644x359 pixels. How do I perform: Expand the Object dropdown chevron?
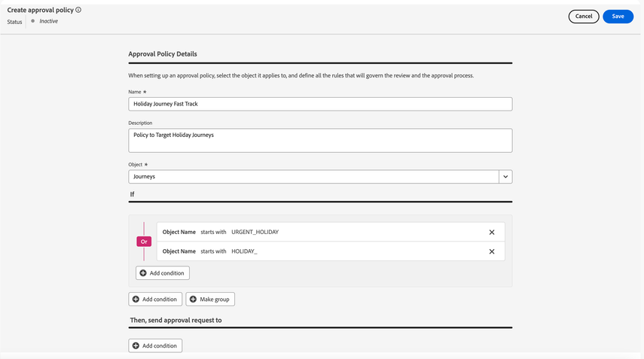coord(505,177)
